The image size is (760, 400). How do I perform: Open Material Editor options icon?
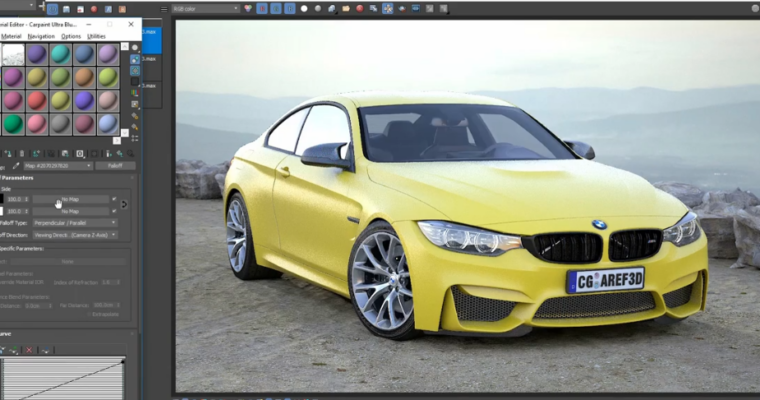tap(135, 116)
